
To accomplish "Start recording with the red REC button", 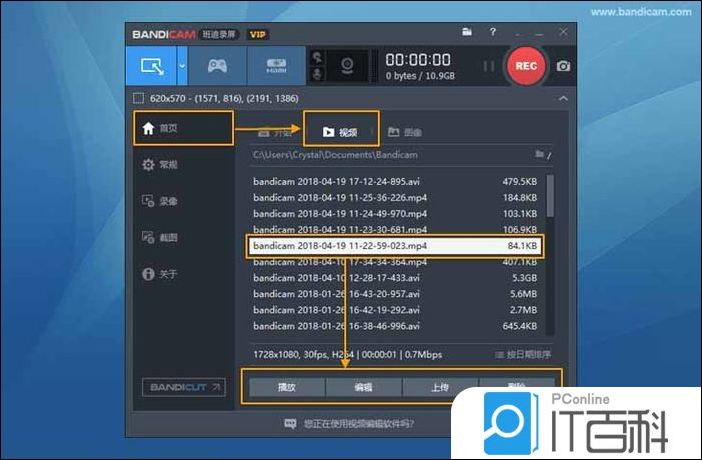I will click(x=526, y=66).
